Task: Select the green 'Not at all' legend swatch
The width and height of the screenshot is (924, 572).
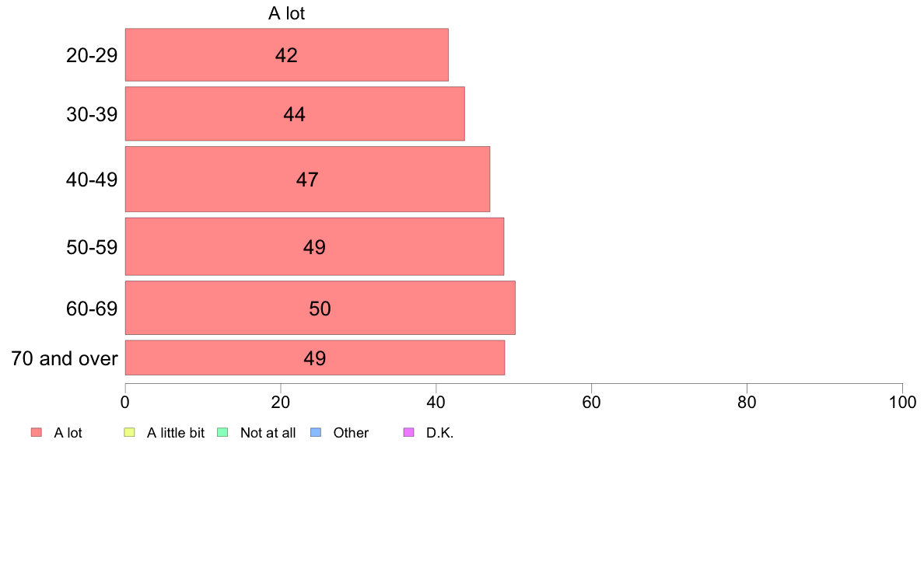Action: tap(222, 433)
